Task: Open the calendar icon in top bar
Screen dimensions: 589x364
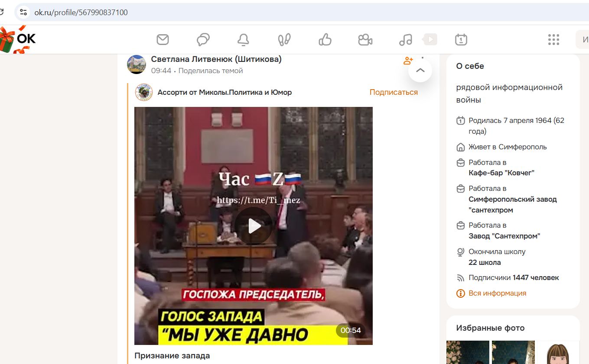Action: point(461,40)
